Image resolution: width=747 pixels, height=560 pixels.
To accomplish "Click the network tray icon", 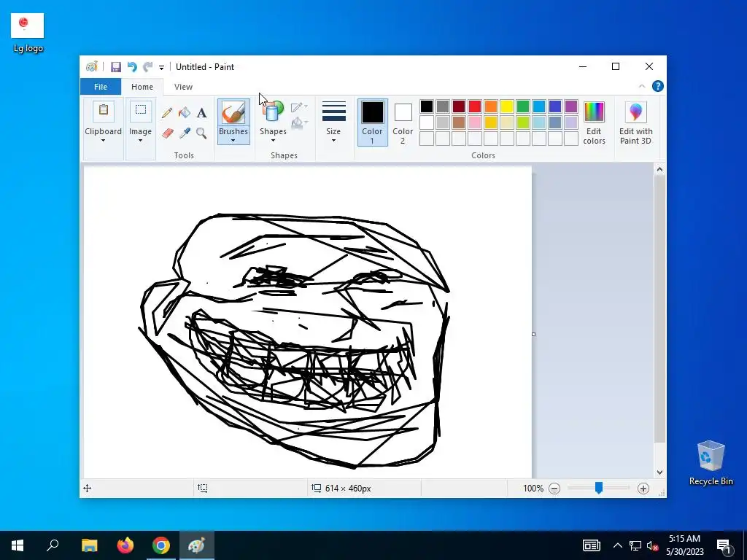I will 635,545.
